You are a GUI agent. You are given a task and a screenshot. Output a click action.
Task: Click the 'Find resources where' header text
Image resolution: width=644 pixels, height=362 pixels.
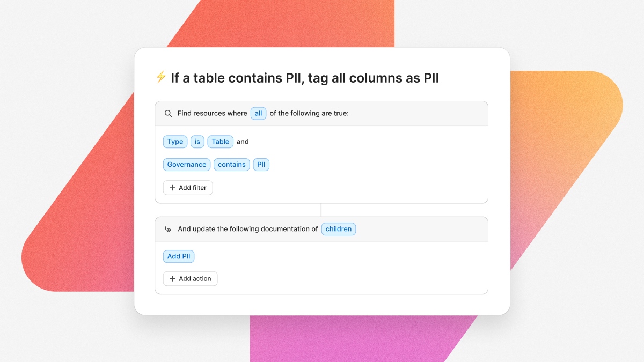click(x=213, y=114)
